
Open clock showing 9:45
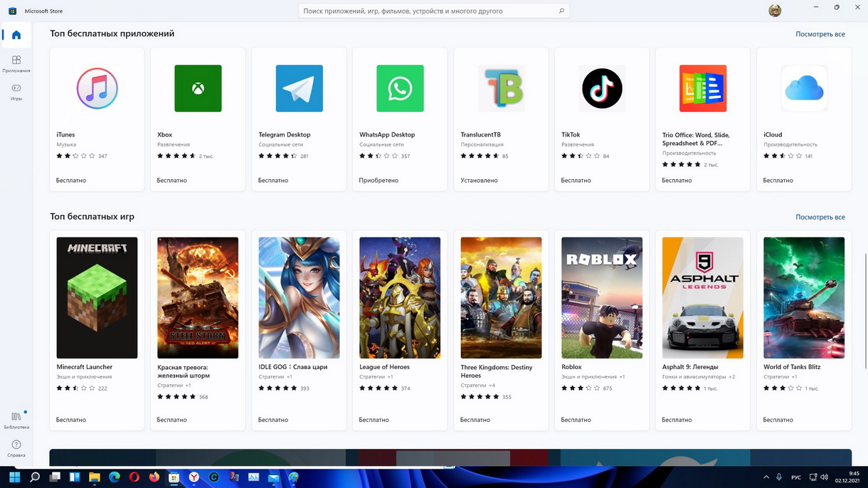[849, 477]
